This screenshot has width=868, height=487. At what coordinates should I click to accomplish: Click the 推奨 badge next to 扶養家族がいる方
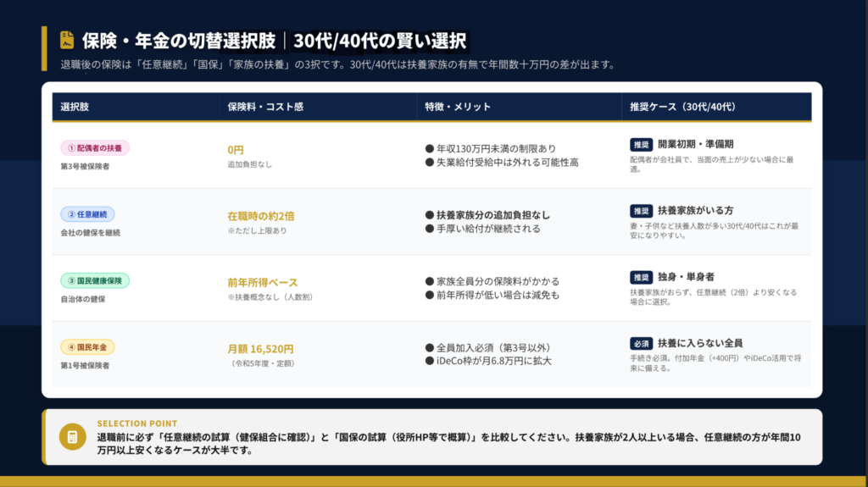pyautogui.click(x=641, y=210)
